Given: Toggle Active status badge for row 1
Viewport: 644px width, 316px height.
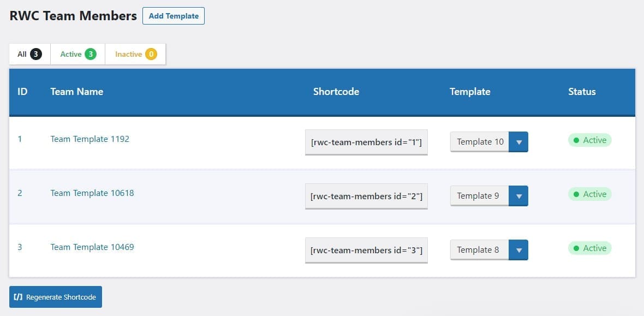Looking at the screenshot, I should [589, 140].
